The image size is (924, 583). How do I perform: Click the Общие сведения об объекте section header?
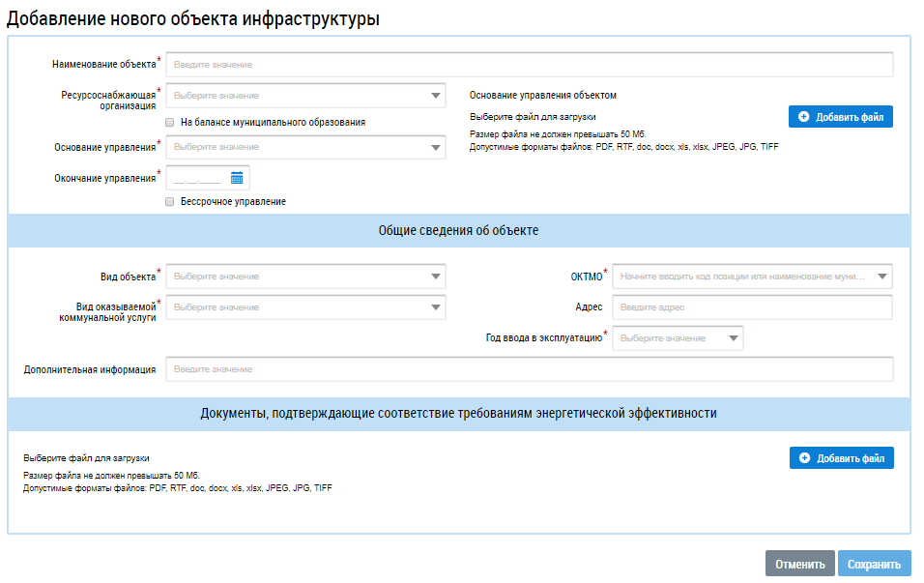pyautogui.click(x=458, y=231)
